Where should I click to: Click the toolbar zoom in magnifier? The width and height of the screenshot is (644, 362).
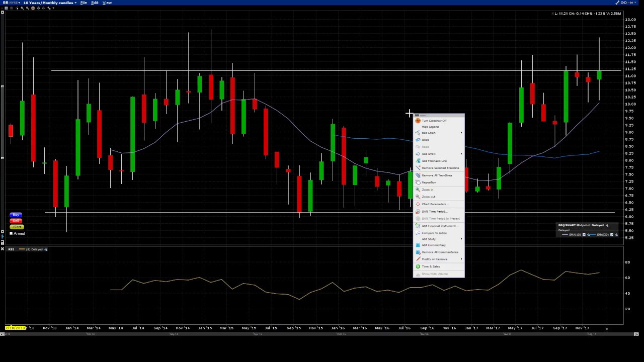tap(22, 8)
